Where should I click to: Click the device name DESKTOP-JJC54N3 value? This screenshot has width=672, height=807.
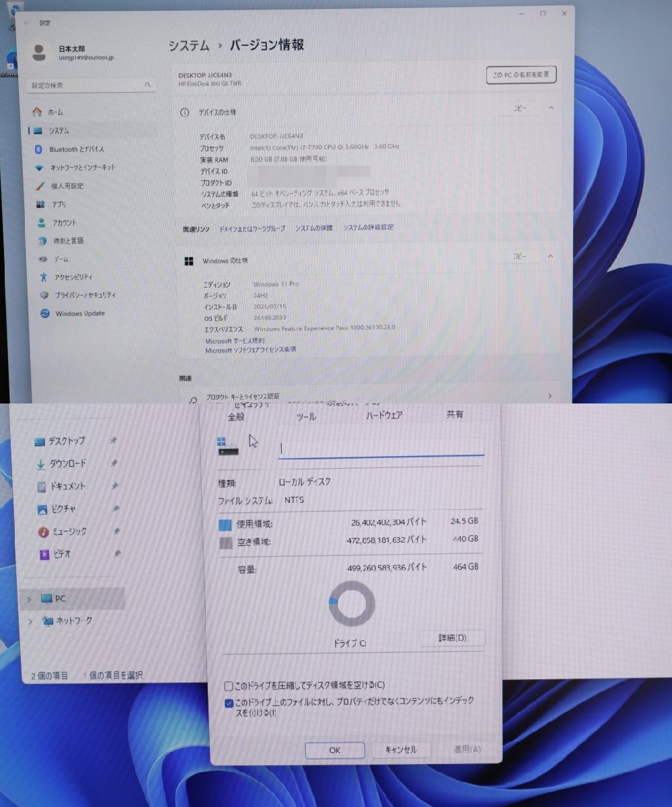[277, 136]
